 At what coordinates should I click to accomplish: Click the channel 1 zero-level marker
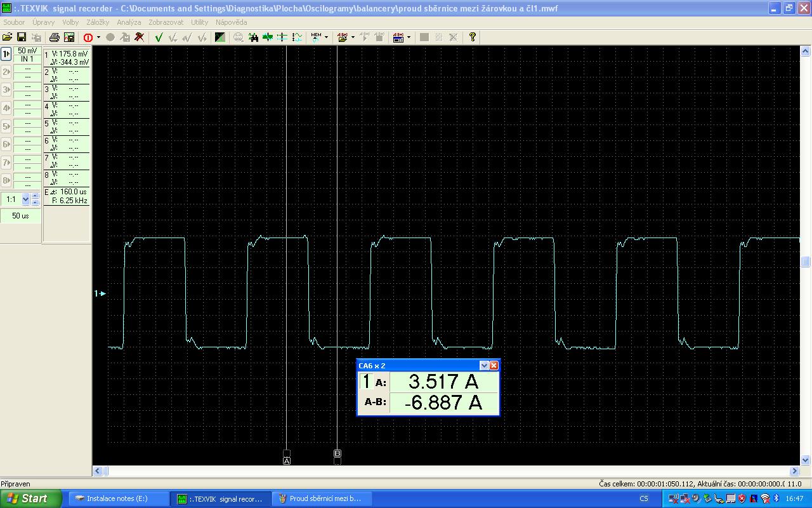[100, 293]
